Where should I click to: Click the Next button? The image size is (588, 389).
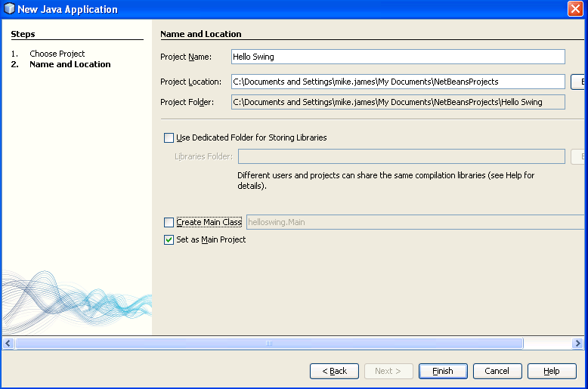388,371
